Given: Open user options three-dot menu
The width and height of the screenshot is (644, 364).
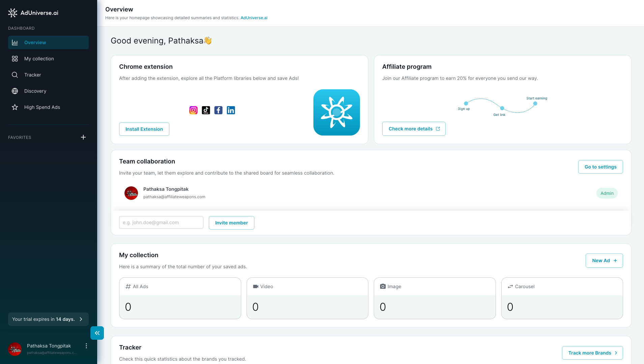Looking at the screenshot, I should pos(86,346).
